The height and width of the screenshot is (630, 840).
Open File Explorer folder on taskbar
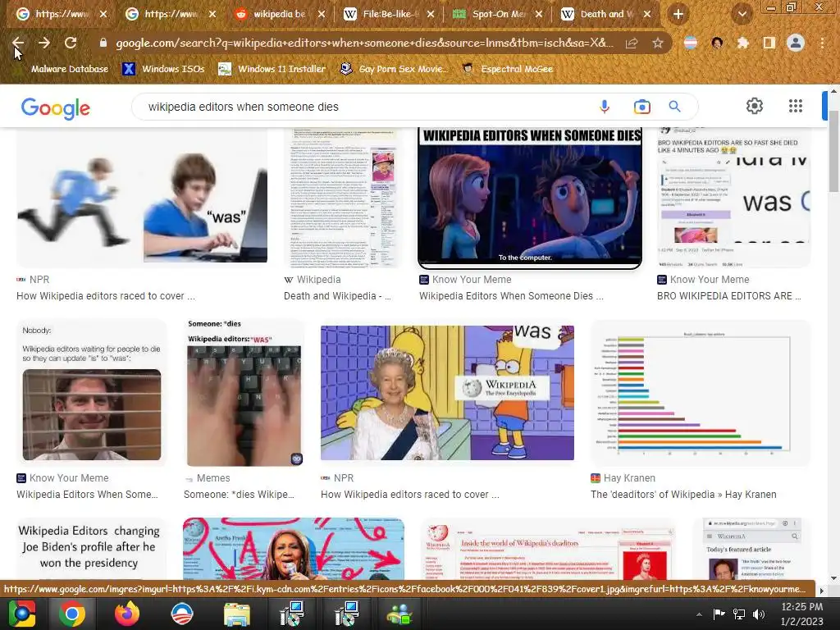click(x=236, y=614)
